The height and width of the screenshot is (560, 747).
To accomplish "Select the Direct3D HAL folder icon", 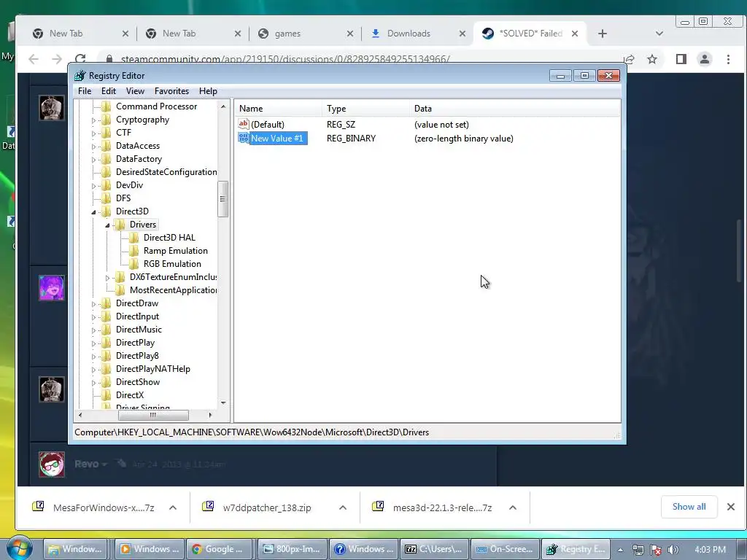I will click(134, 237).
